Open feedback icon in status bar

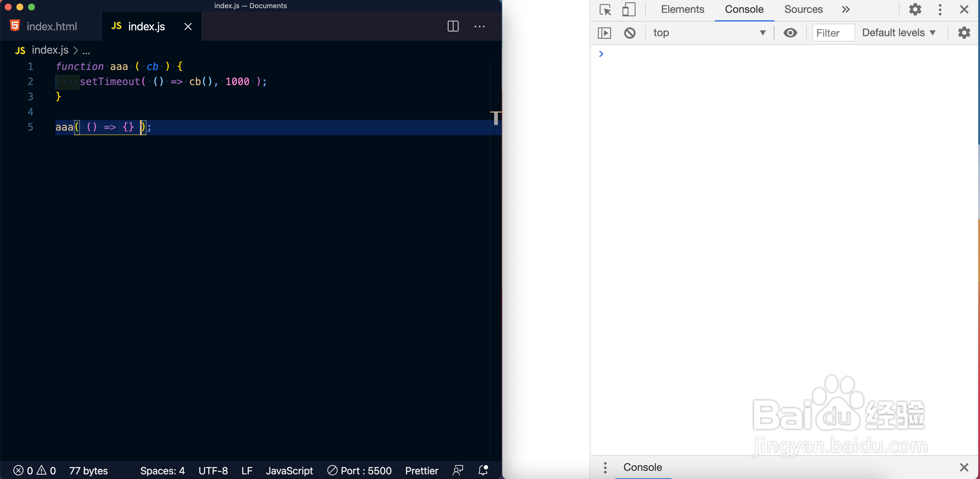tap(458, 470)
